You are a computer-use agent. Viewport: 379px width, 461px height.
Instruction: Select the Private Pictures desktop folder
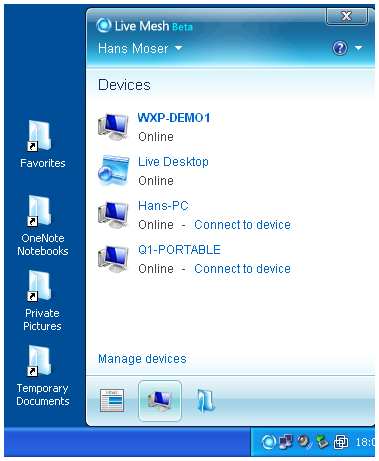point(42,300)
